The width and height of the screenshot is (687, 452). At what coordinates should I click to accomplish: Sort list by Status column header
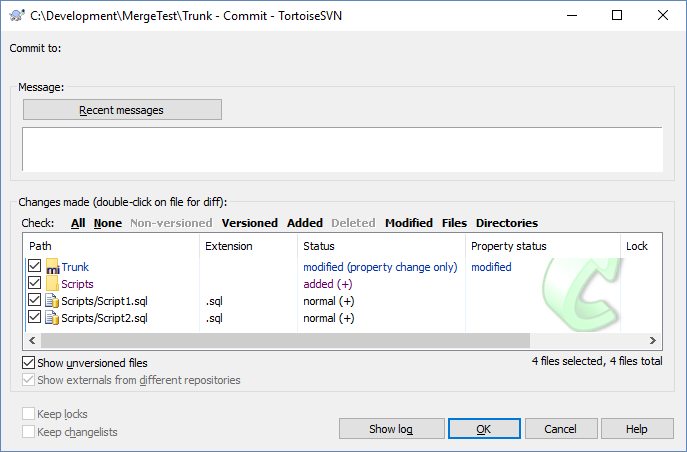[x=319, y=246]
